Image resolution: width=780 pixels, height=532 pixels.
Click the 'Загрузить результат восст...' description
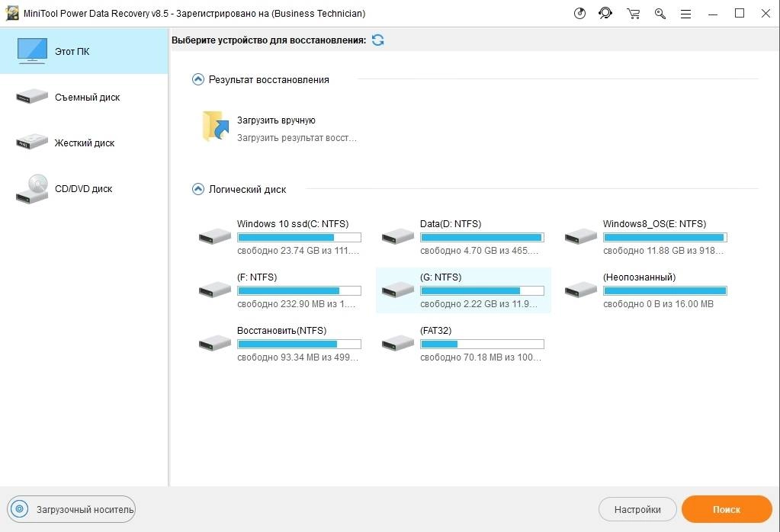(297, 138)
